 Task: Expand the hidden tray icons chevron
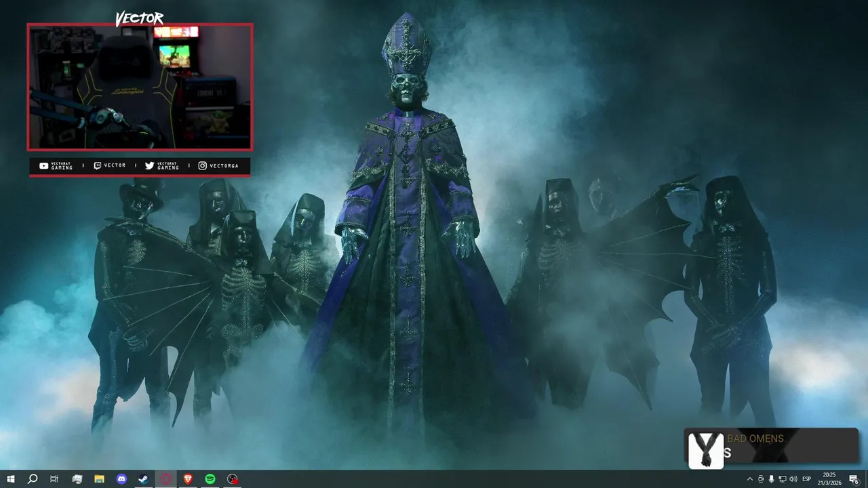[749, 479]
